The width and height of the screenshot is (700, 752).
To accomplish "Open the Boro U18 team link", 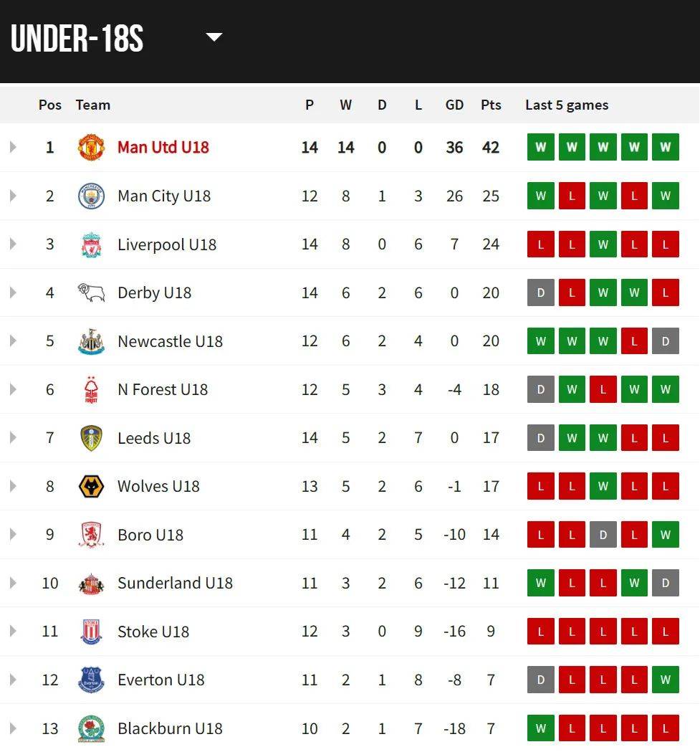I will coord(150,535).
